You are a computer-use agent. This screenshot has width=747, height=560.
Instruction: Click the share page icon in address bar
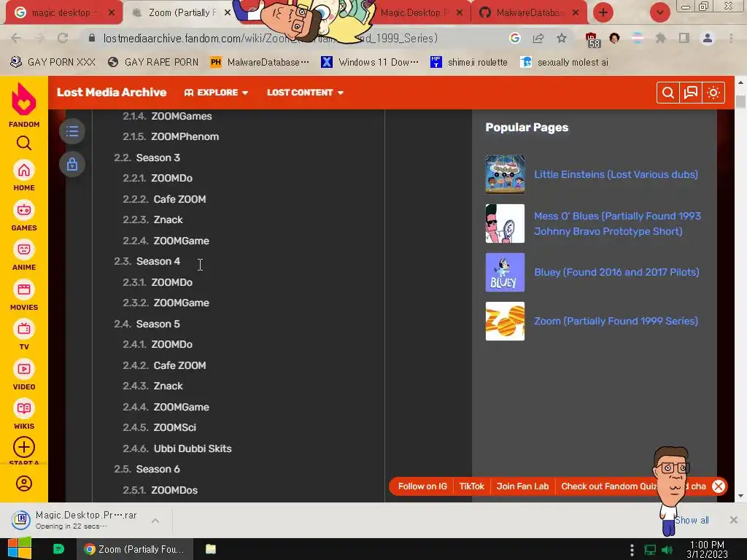coord(538,38)
